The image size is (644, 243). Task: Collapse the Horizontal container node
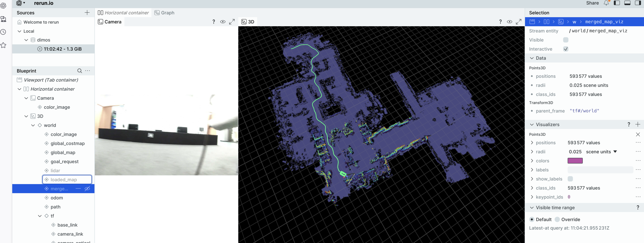[19, 89]
